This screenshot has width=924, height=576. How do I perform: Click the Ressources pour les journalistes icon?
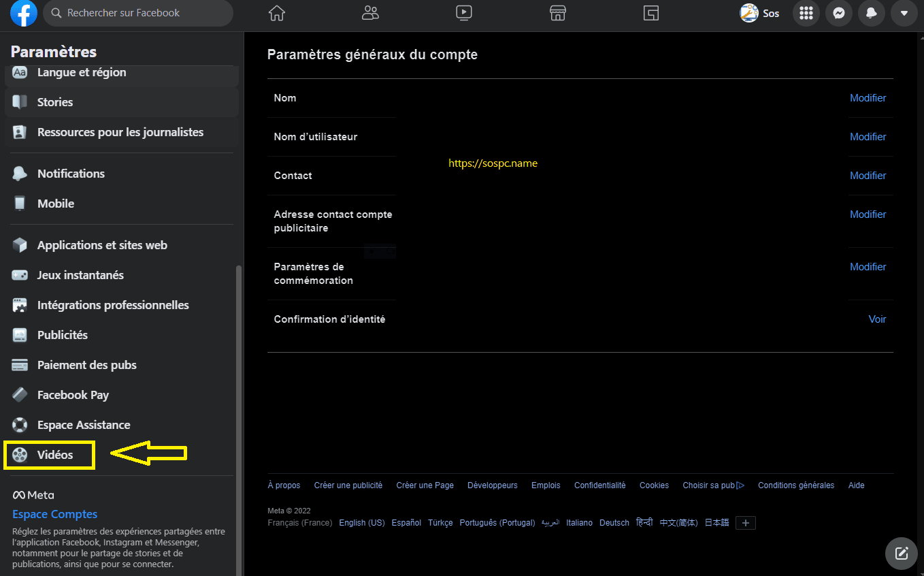20,132
